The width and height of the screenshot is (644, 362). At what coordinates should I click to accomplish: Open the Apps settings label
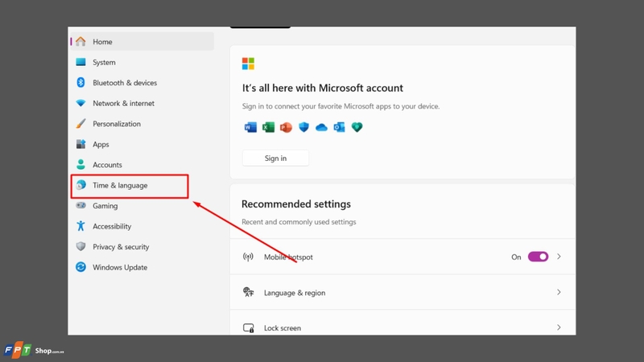(101, 145)
